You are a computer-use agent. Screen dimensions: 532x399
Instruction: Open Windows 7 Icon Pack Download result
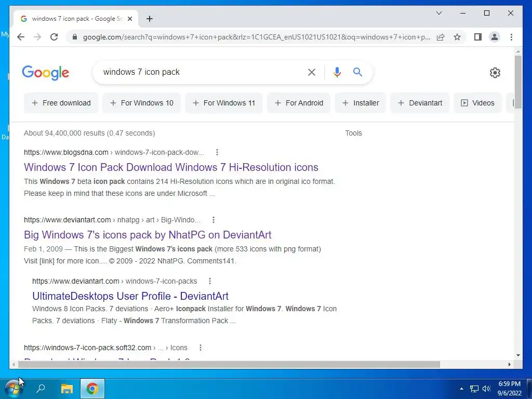coord(171,167)
